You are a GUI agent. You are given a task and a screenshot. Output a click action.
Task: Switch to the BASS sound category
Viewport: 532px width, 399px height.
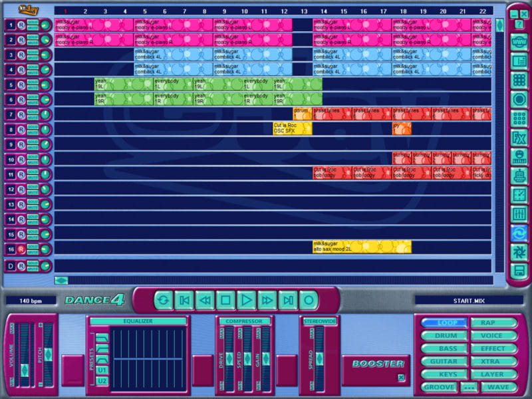445,348
